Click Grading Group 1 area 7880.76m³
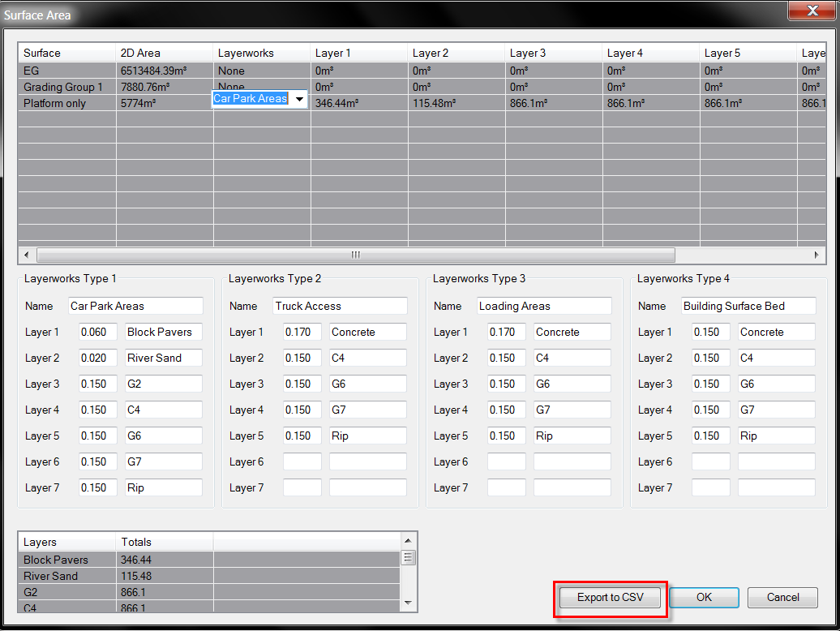This screenshot has width=840, height=631. point(145,87)
